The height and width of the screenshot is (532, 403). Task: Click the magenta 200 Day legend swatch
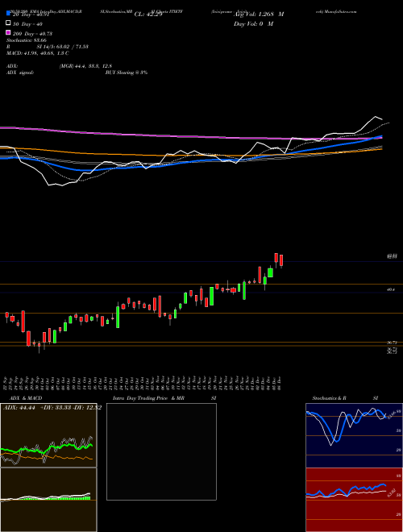pos(8,33)
